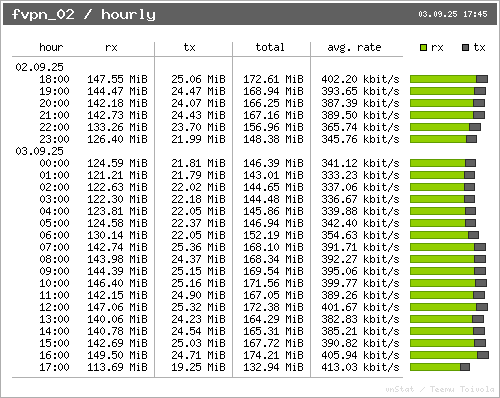
Task: Select the 03.09.25 date row
Action: coord(39,151)
